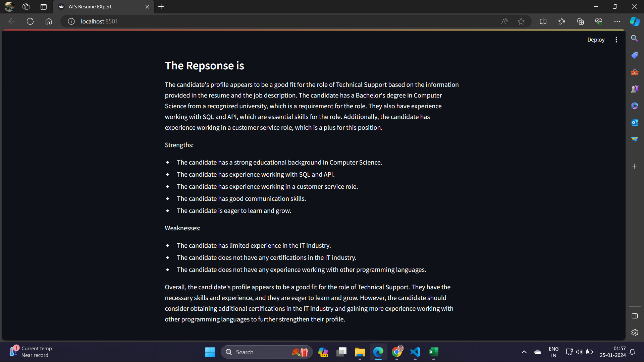Click the home page icon
Screen dimensions: 644x362
point(49,21)
